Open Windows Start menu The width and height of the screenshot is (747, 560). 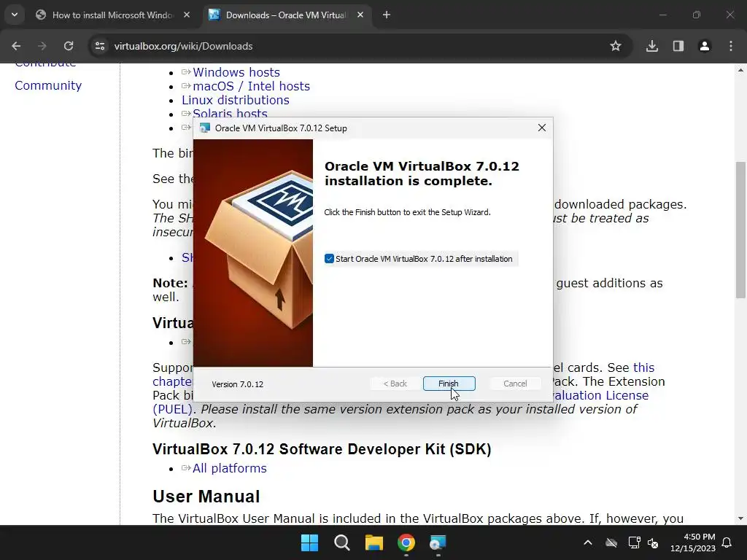(309, 542)
